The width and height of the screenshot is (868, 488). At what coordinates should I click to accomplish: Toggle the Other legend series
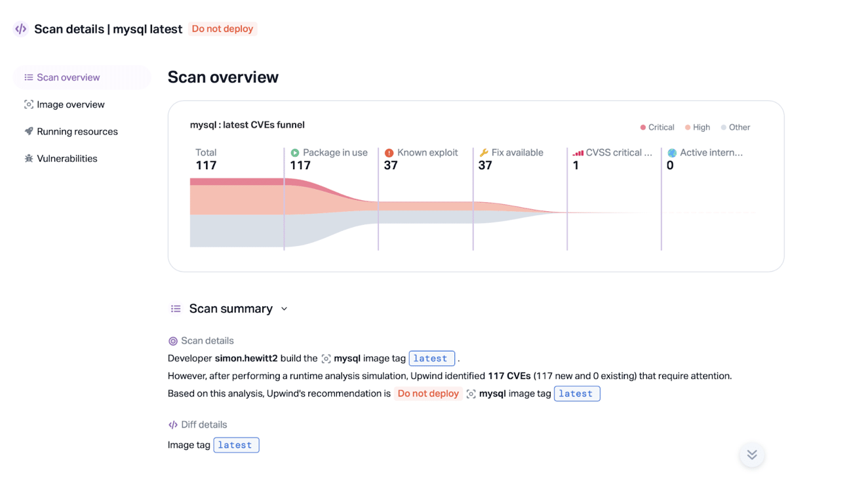pyautogui.click(x=735, y=127)
